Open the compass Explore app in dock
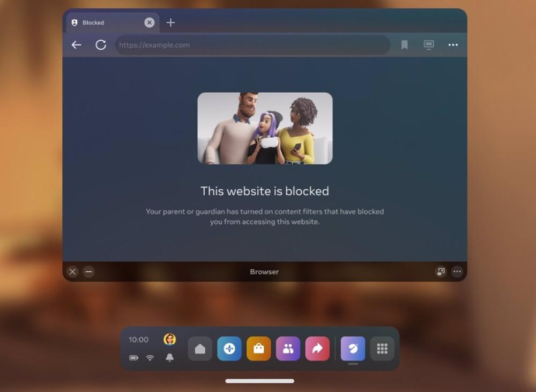The image size is (536, 392). pos(229,349)
